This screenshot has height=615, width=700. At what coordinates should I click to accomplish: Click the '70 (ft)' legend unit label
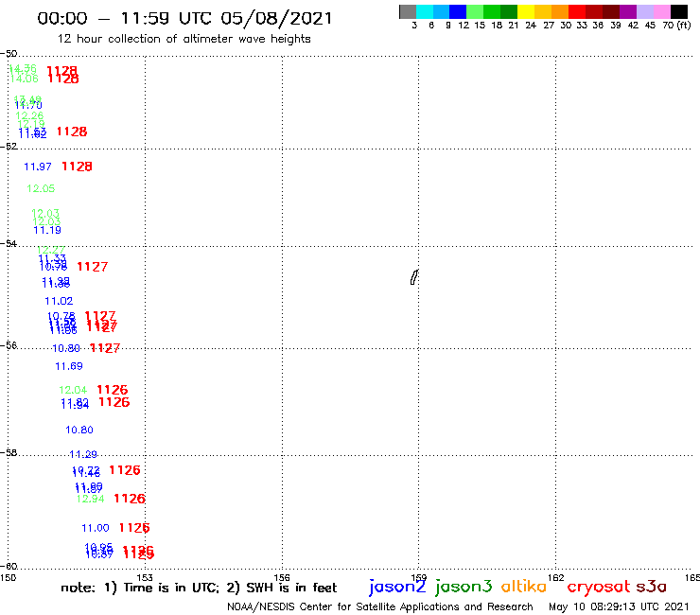click(676, 25)
